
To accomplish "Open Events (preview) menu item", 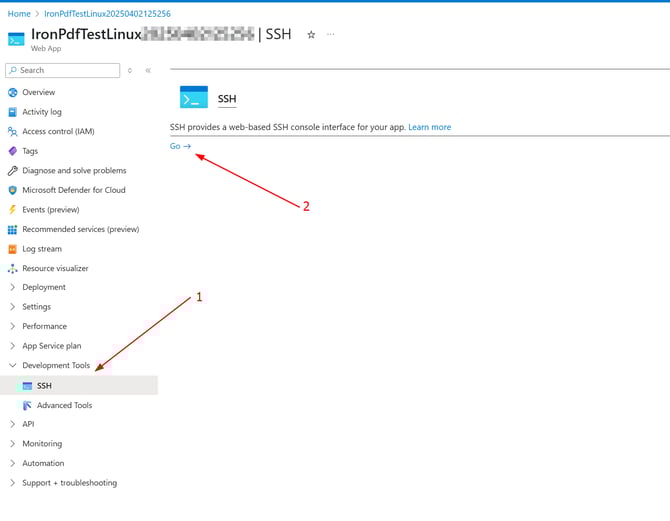I will pos(50,210).
